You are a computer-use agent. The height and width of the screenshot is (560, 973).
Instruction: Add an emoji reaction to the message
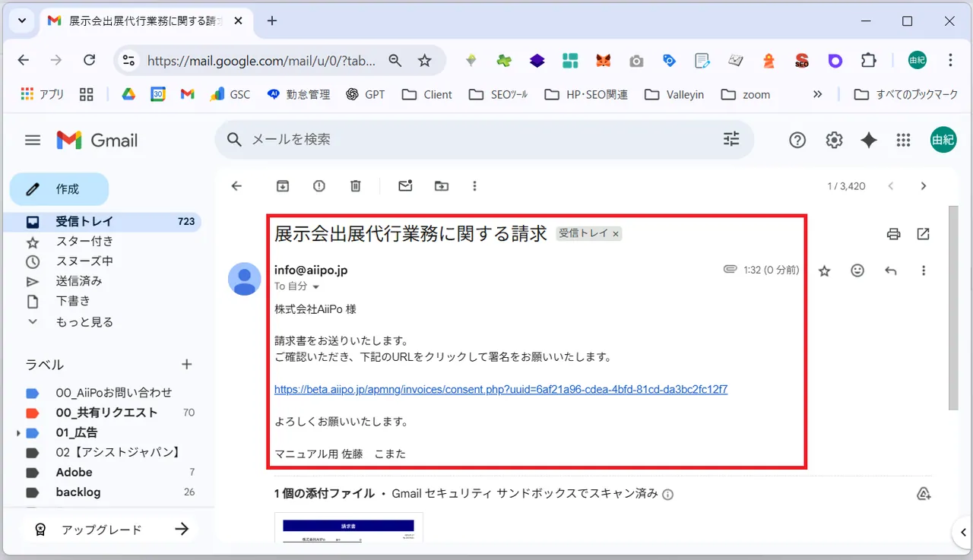(x=857, y=271)
